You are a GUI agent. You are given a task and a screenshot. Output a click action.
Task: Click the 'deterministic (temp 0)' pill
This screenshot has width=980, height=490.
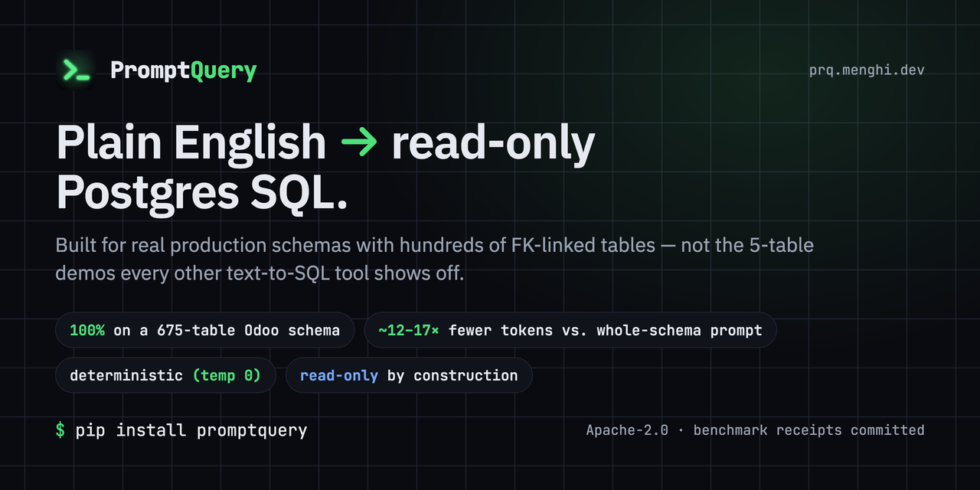(165, 375)
